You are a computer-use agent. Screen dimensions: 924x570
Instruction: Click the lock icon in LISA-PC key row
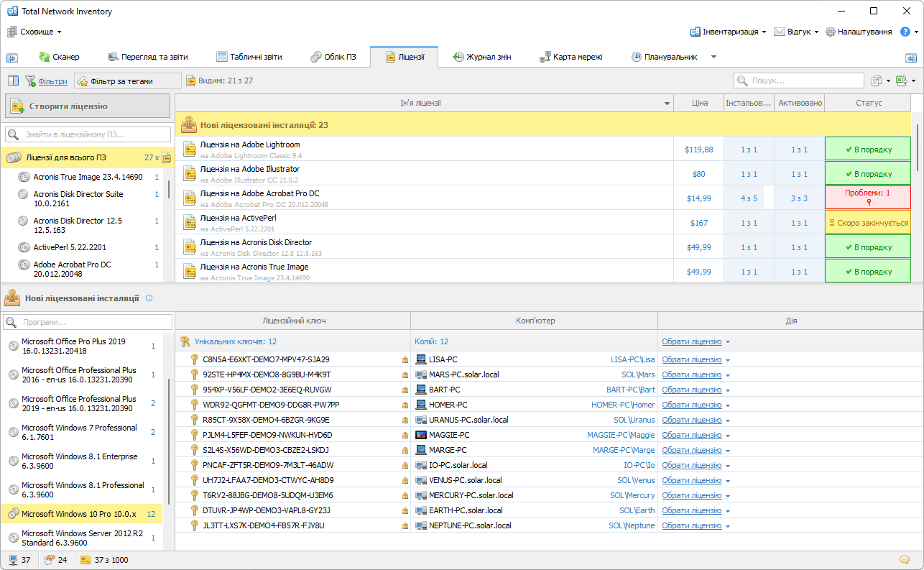[x=405, y=359]
